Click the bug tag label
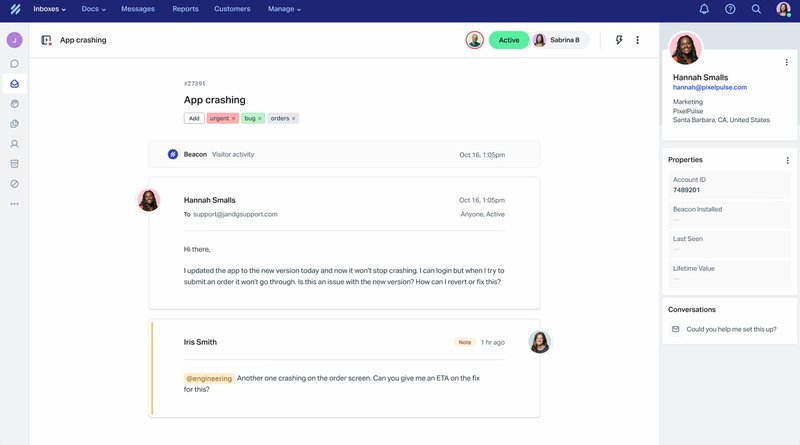 coord(249,118)
